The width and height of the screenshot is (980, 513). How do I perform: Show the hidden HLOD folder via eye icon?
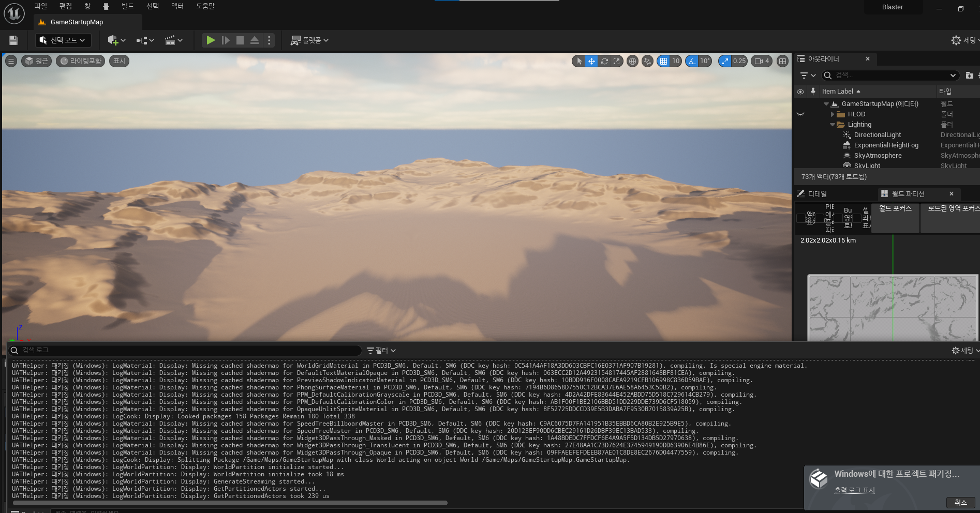[x=800, y=114]
